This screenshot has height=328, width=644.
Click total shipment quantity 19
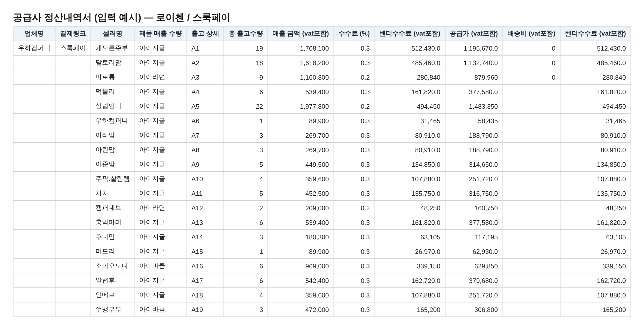pos(246,48)
